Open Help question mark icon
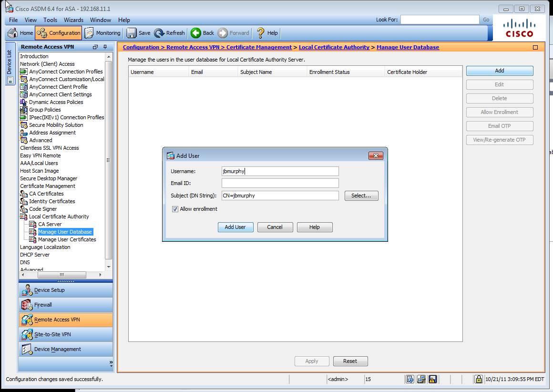The image size is (553, 392). 261,33
